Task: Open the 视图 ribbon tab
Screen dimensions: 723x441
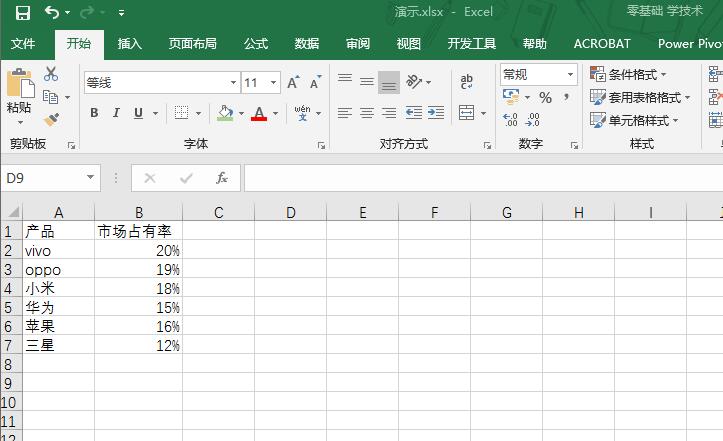Action: click(x=409, y=44)
